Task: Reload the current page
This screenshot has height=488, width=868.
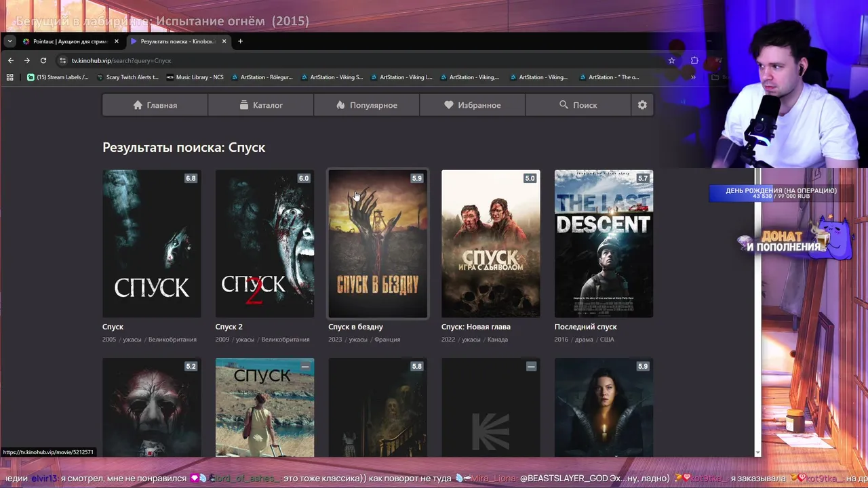Action: click(x=43, y=60)
